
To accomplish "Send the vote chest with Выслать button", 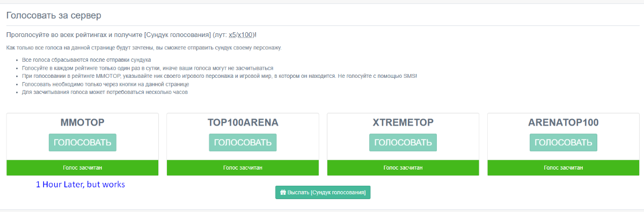I will click(x=323, y=192).
